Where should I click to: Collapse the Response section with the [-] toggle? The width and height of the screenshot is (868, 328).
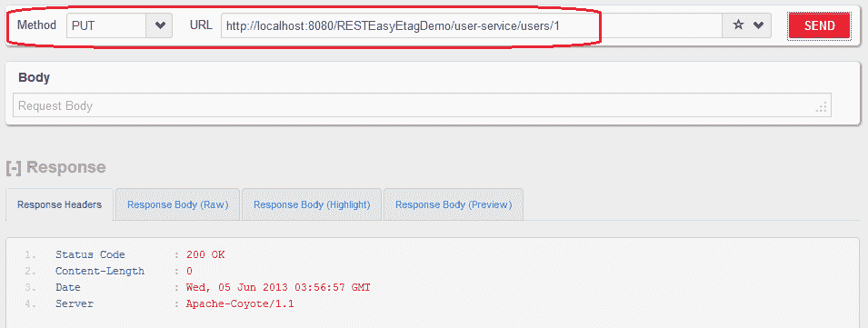click(14, 167)
